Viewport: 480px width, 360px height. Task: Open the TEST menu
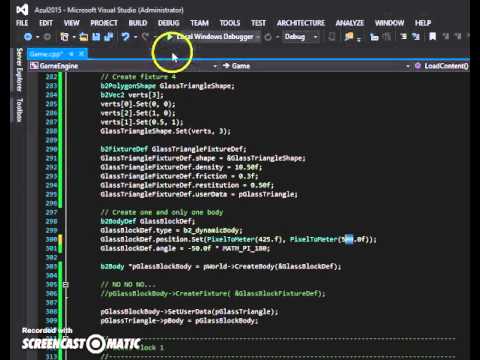click(258, 23)
